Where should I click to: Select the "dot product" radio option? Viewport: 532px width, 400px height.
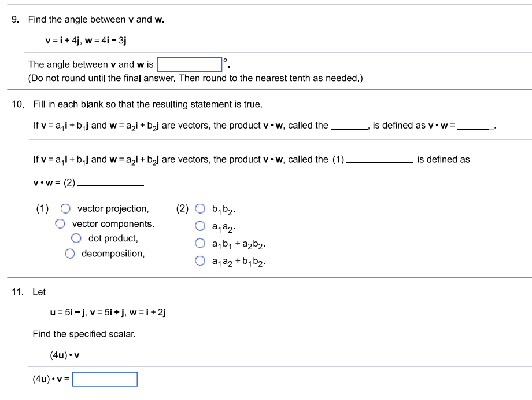point(76,238)
